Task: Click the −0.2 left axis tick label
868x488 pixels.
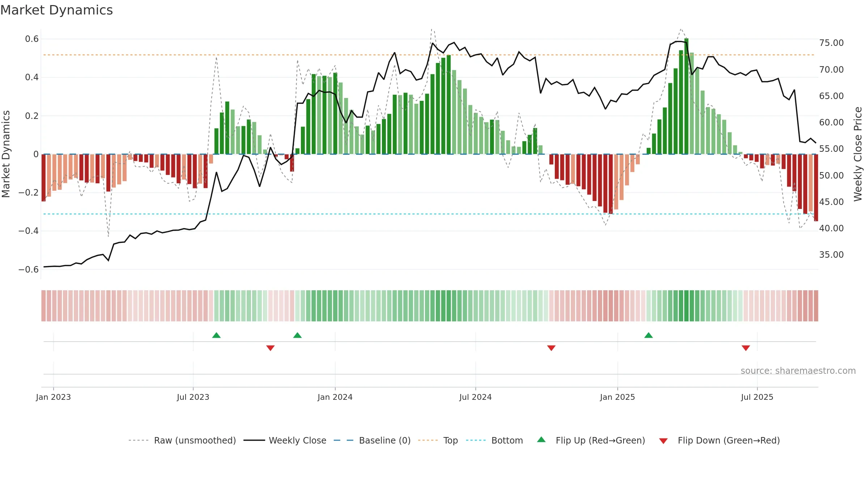Action: (x=28, y=193)
